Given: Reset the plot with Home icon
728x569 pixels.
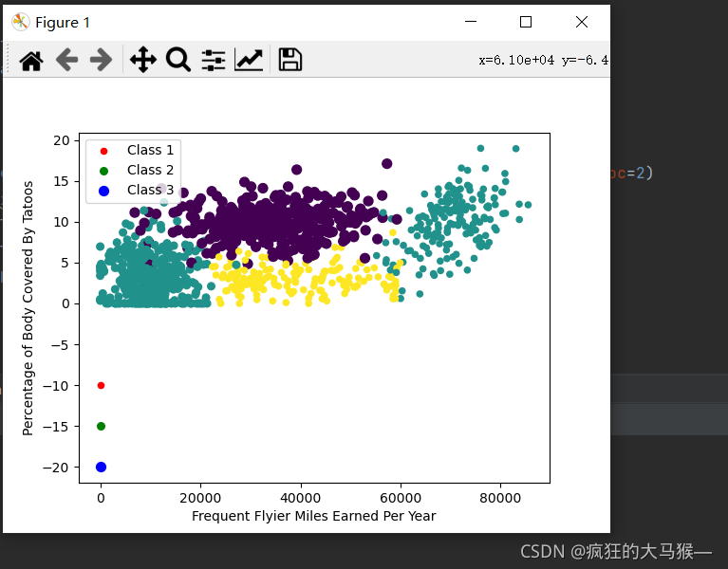Looking at the screenshot, I should 31,61.
